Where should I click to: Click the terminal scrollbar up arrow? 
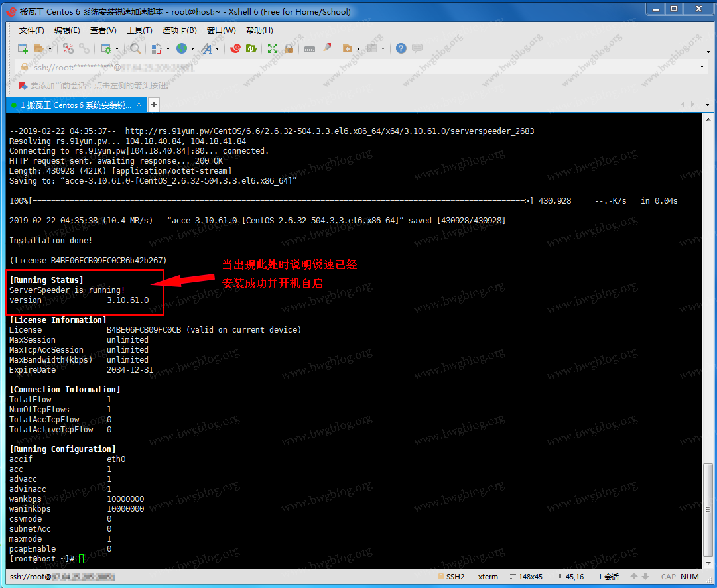(708, 119)
